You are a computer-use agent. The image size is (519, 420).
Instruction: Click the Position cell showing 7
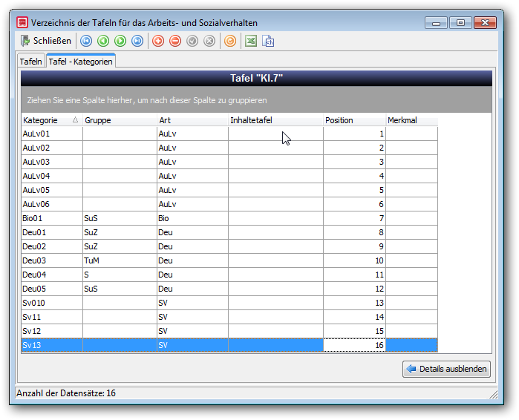[354, 218]
